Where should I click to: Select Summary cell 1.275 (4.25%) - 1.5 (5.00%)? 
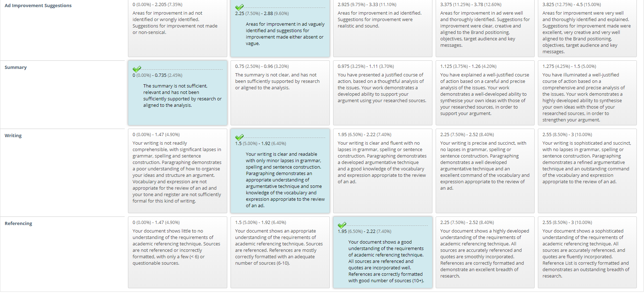587,93
